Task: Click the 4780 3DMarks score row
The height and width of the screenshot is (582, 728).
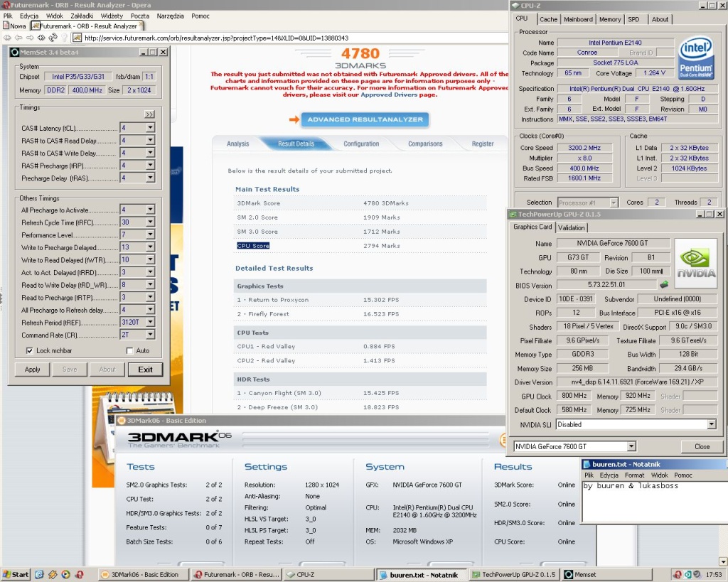Action: click(360, 203)
